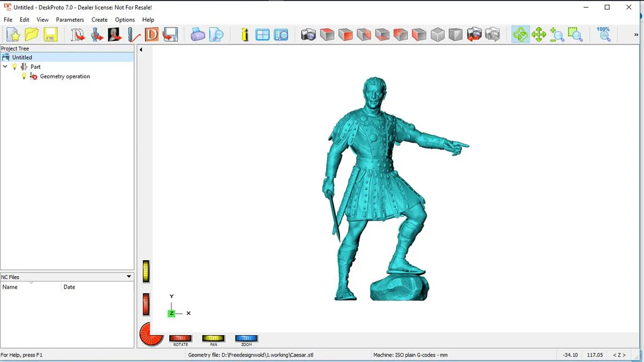Open the File menu

(8, 20)
